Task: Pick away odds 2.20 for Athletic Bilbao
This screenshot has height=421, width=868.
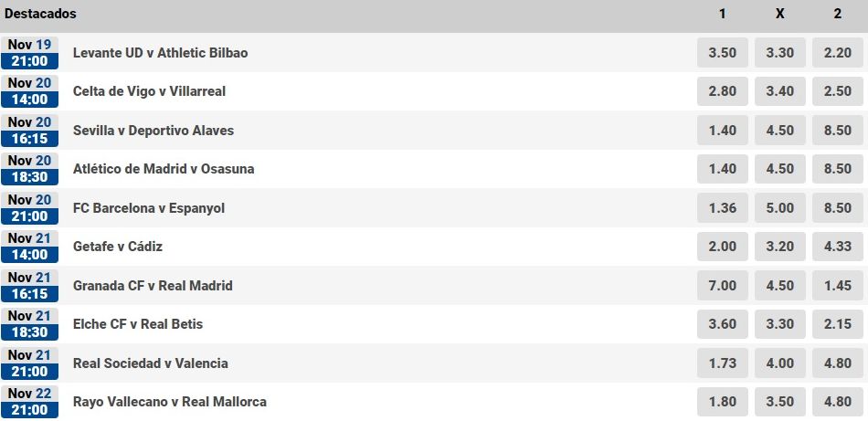Action: [837, 53]
